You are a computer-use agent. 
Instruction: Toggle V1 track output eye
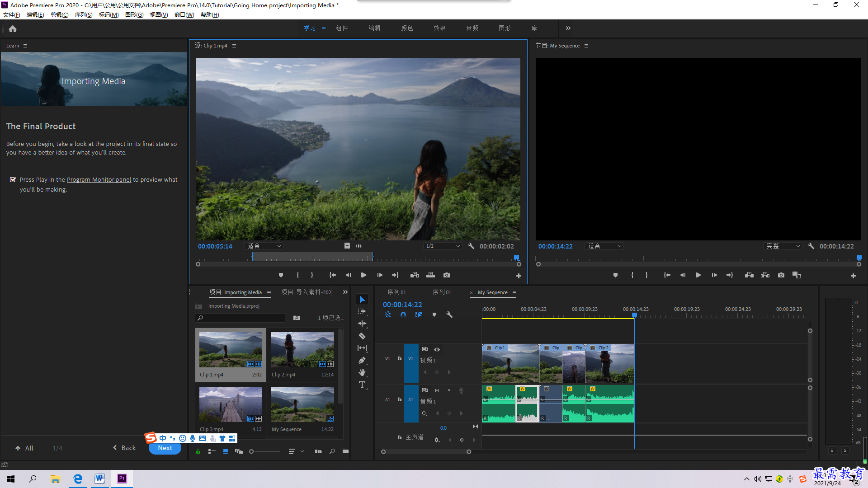click(x=437, y=349)
